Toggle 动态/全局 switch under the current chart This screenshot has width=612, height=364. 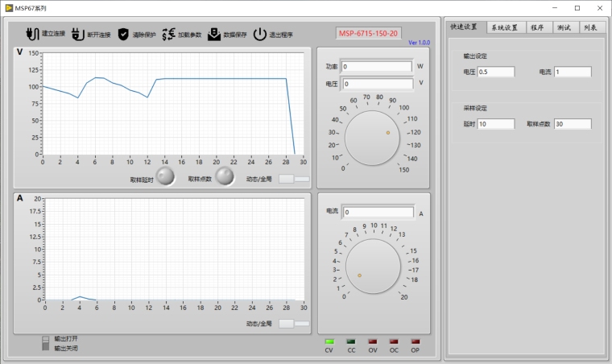[x=294, y=323]
